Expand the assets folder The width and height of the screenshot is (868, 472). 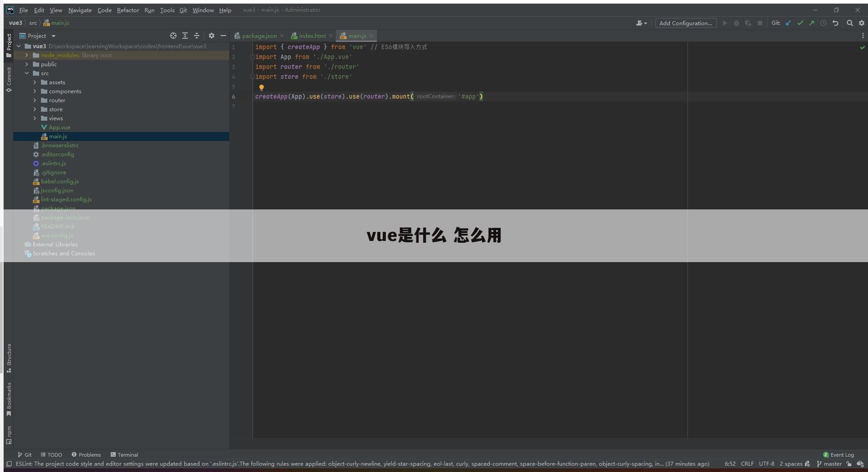[35, 82]
